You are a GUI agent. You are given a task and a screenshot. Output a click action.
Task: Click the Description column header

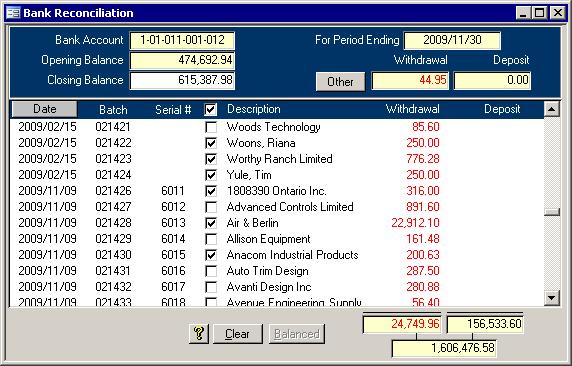pyautogui.click(x=254, y=109)
